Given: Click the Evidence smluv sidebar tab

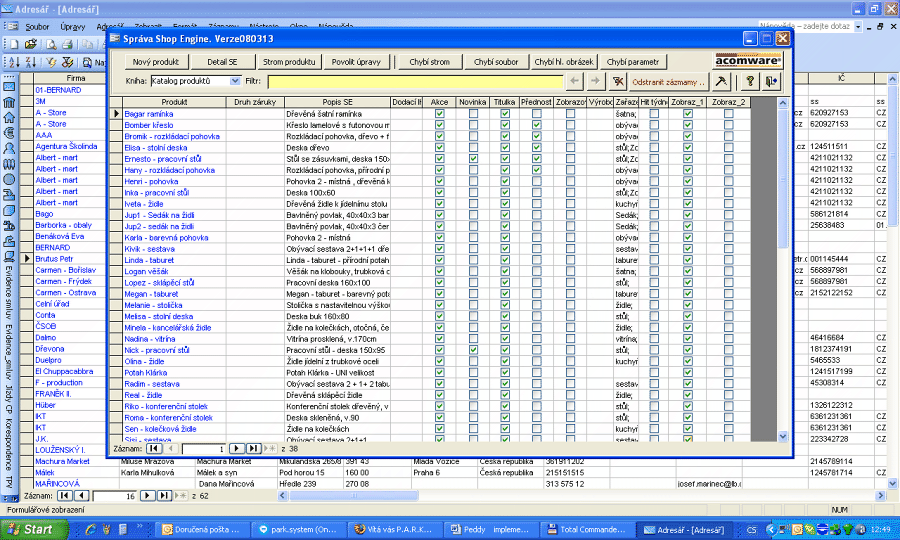Looking at the screenshot, I should [9, 293].
